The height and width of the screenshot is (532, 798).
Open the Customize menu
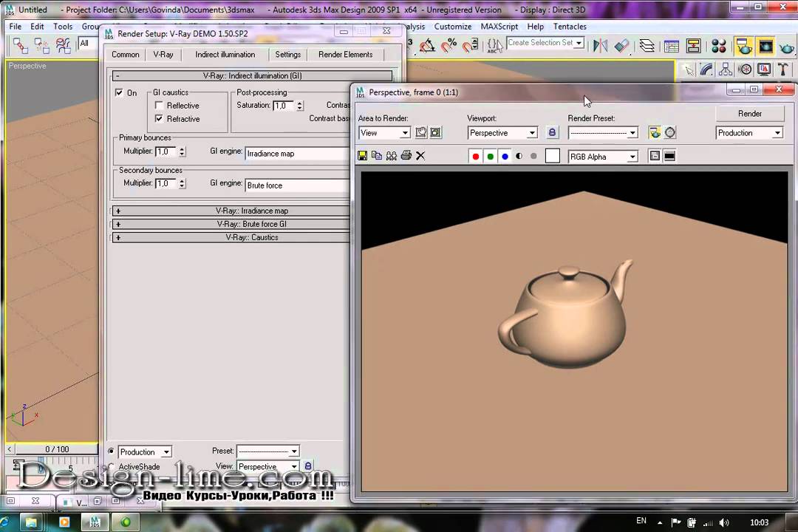click(452, 27)
